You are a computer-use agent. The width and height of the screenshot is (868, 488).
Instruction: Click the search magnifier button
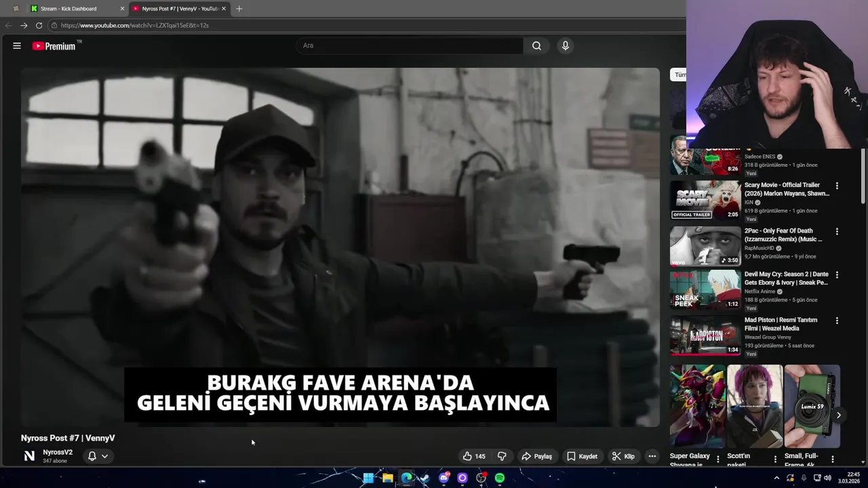coord(536,46)
